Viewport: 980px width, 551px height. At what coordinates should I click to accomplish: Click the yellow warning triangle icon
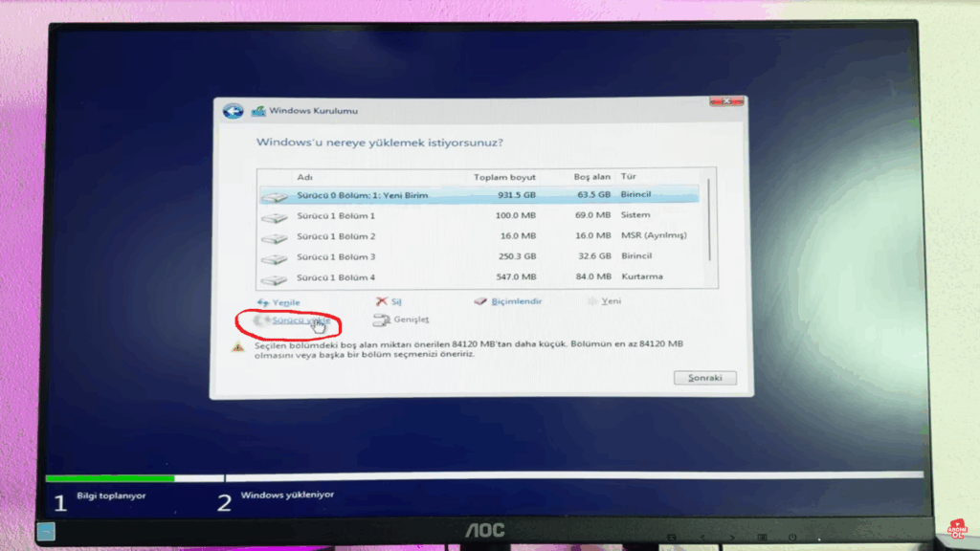click(237, 347)
